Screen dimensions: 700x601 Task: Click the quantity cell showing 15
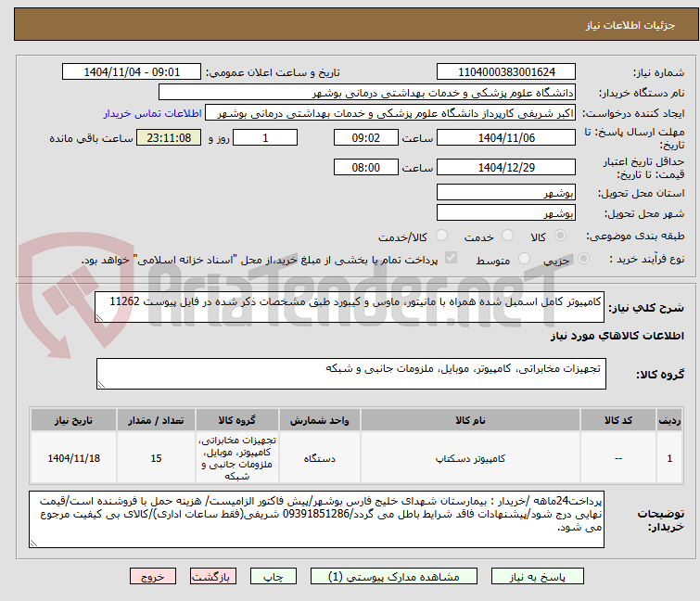156,458
